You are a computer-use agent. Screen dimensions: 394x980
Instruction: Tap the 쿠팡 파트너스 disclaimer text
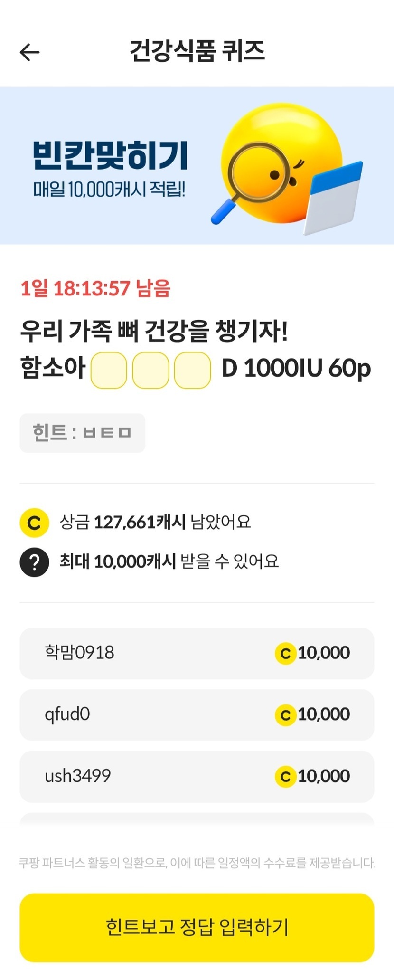[197, 862]
